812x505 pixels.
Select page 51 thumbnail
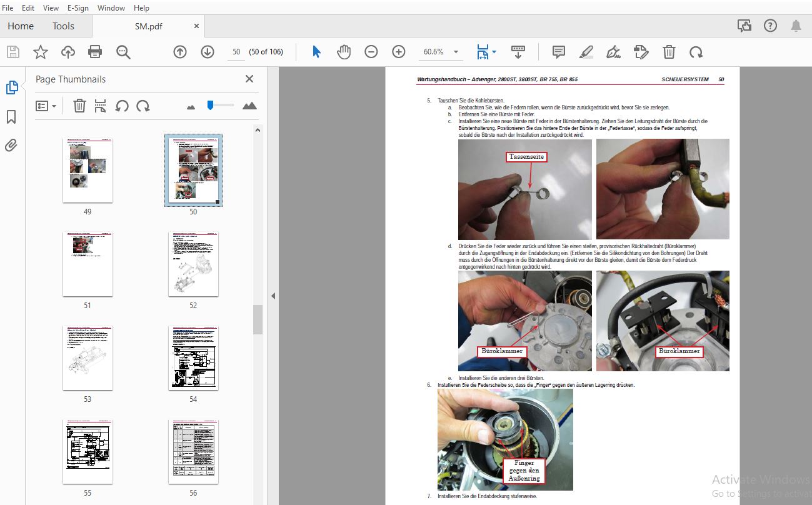click(88, 264)
